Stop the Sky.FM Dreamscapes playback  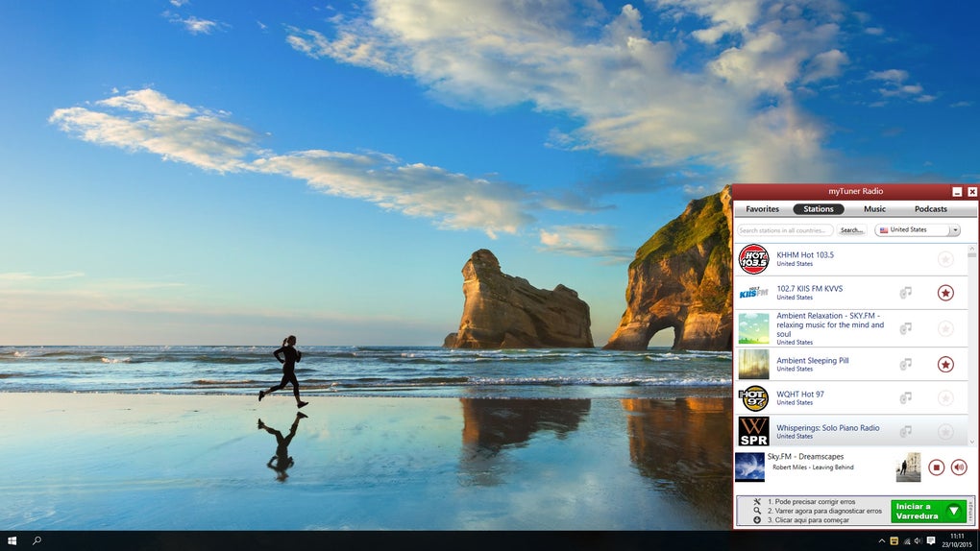coord(936,467)
